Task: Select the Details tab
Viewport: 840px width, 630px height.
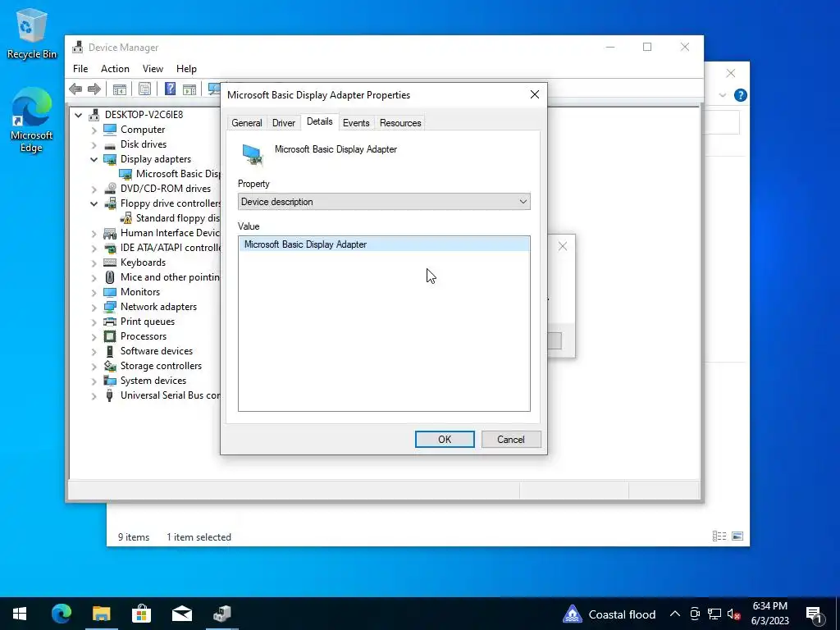Action: pos(320,121)
